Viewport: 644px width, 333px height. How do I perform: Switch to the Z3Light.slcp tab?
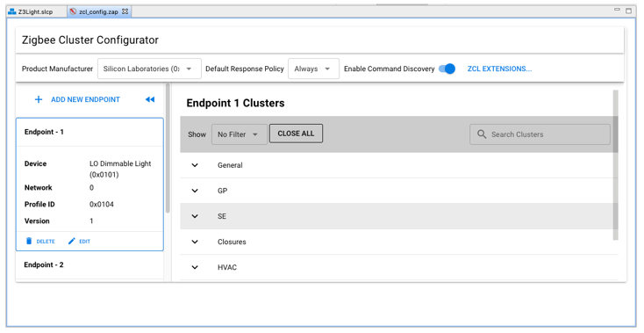pos(36,11)
